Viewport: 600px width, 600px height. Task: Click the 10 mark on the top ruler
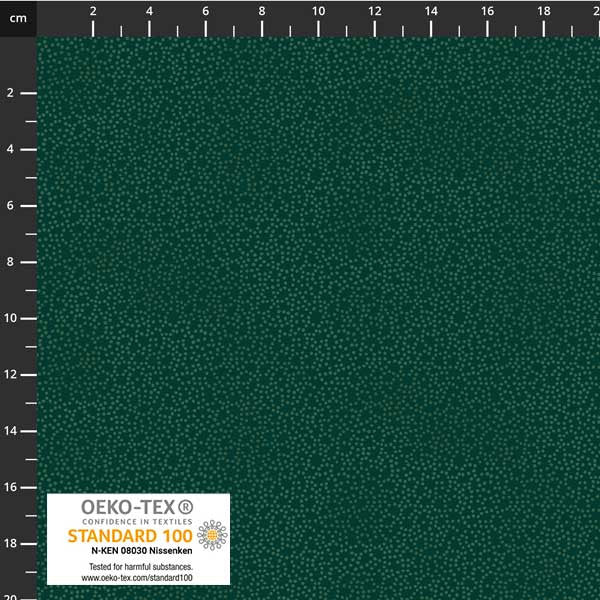[318, 11]
